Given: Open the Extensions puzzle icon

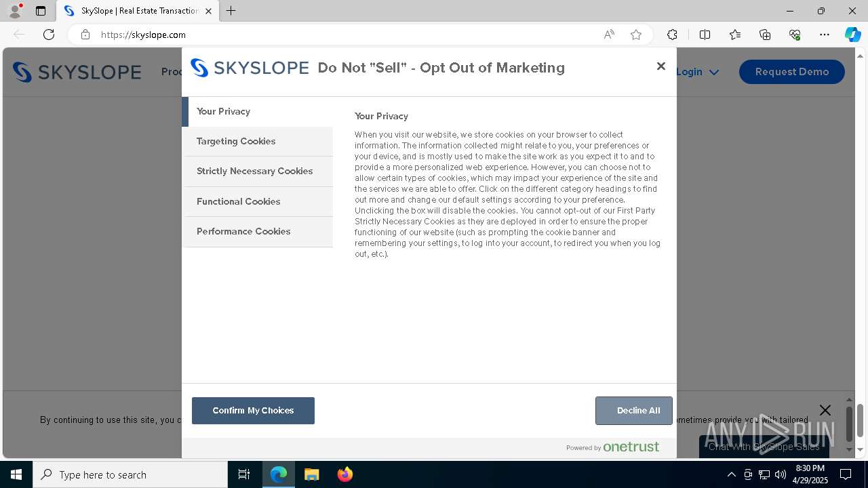Looking at the screenshot, I should click(672, 35).
